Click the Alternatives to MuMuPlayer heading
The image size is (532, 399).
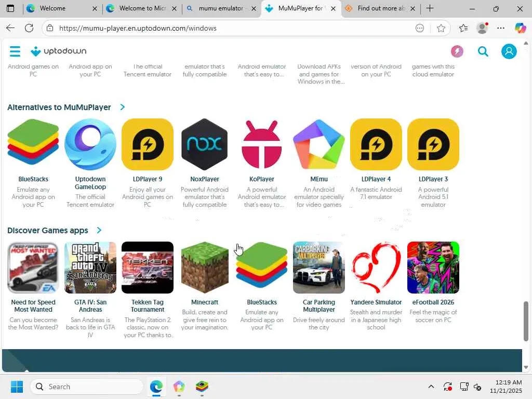point(59,107)
